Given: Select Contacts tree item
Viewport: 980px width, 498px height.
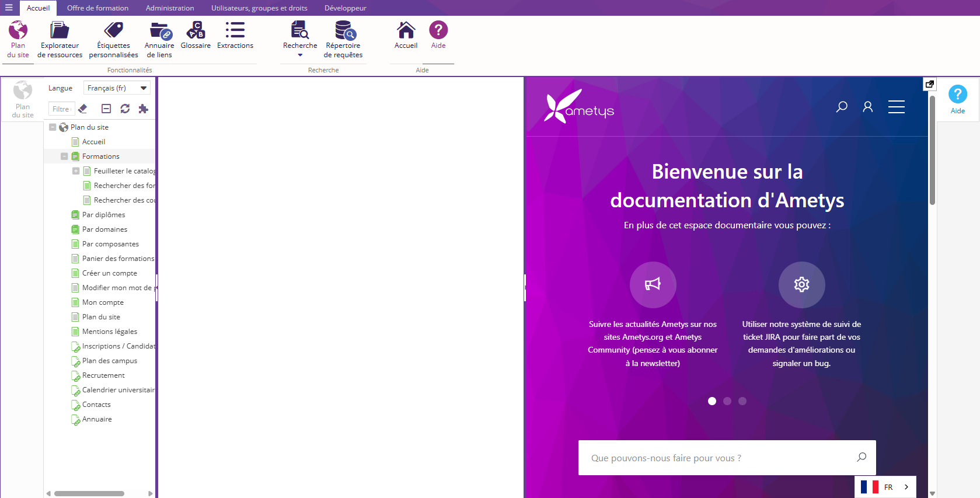Looking at the screenshot, I should [96, 404].
